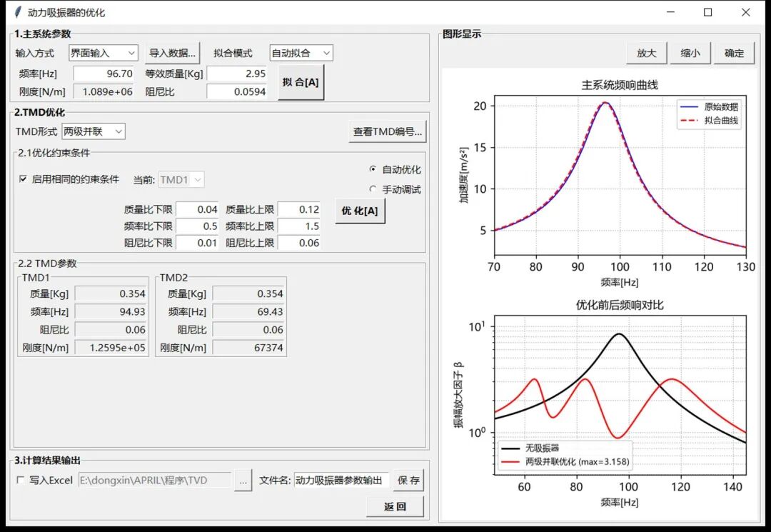Click the 2.2 TMD参数 group label
771x532 pixels.
(x=47, y=264)
